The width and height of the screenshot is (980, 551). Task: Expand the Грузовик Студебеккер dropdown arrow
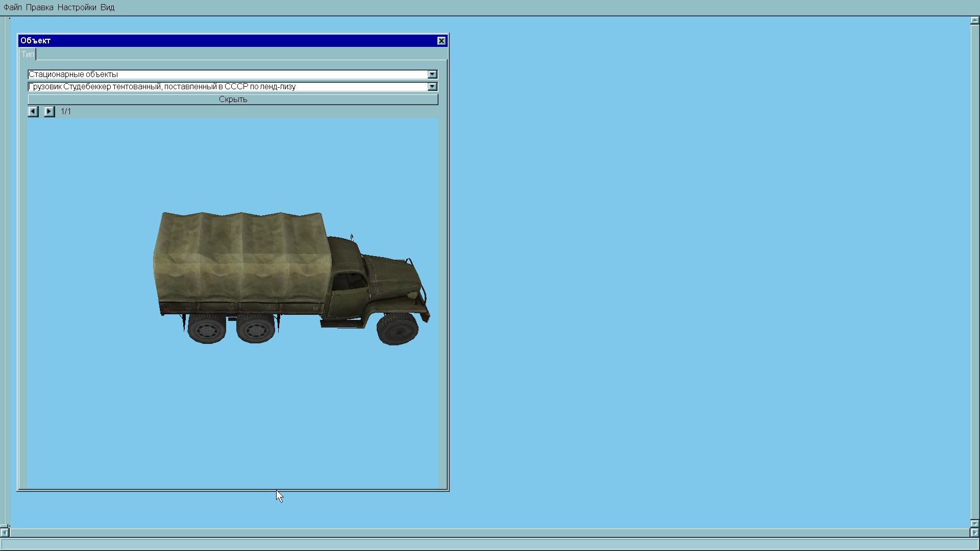click(432, 87)
